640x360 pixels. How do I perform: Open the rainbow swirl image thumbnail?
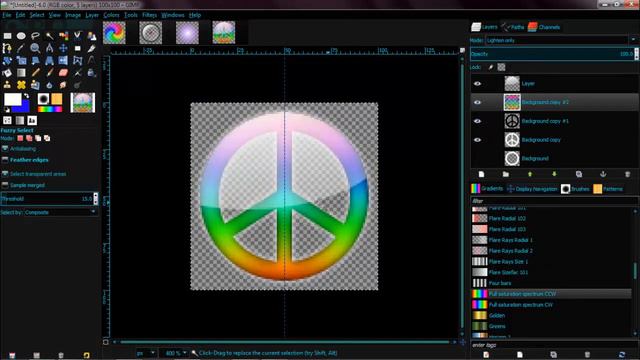(114, 33)
